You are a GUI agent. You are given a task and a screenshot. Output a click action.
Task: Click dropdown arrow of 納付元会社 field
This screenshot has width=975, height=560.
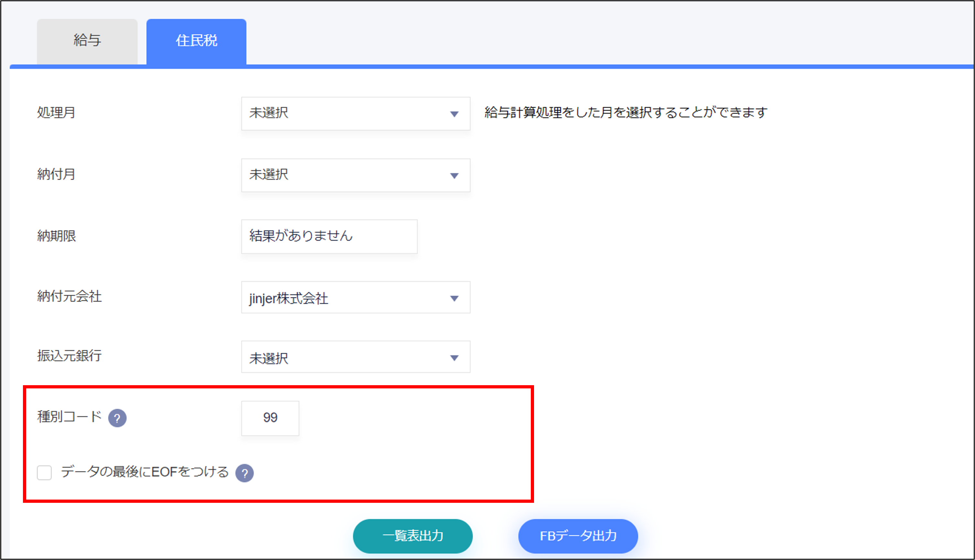click(455, 299)
